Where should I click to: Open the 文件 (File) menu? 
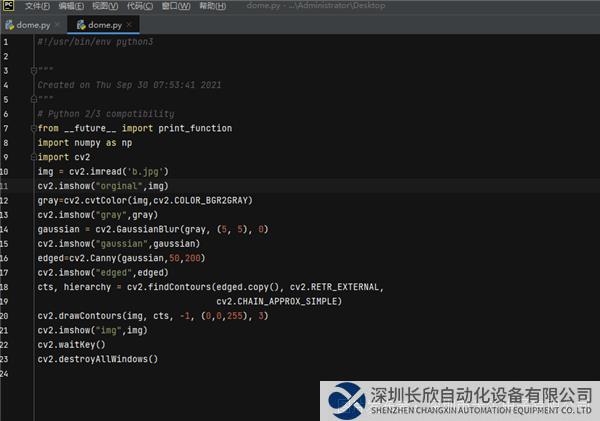pos(37,6)
